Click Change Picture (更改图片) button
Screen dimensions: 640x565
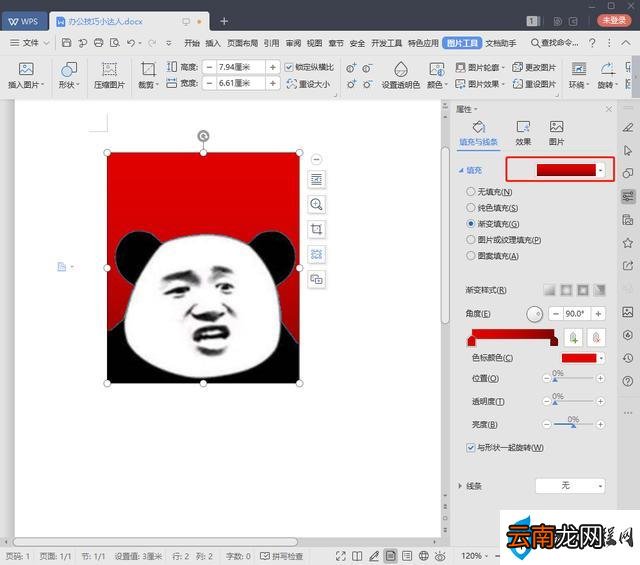pyautogui.click(x=534, y=67)
